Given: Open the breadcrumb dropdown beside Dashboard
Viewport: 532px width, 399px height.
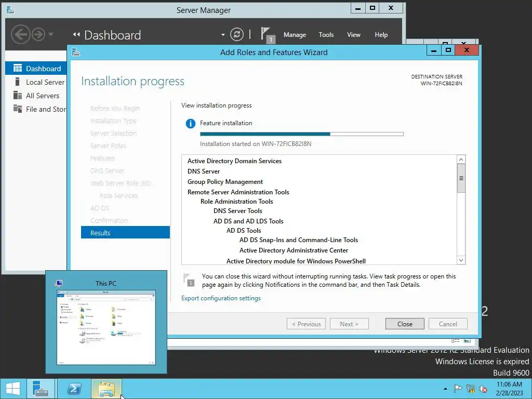Looking at the screenshot, I should [x=223, y=35].
